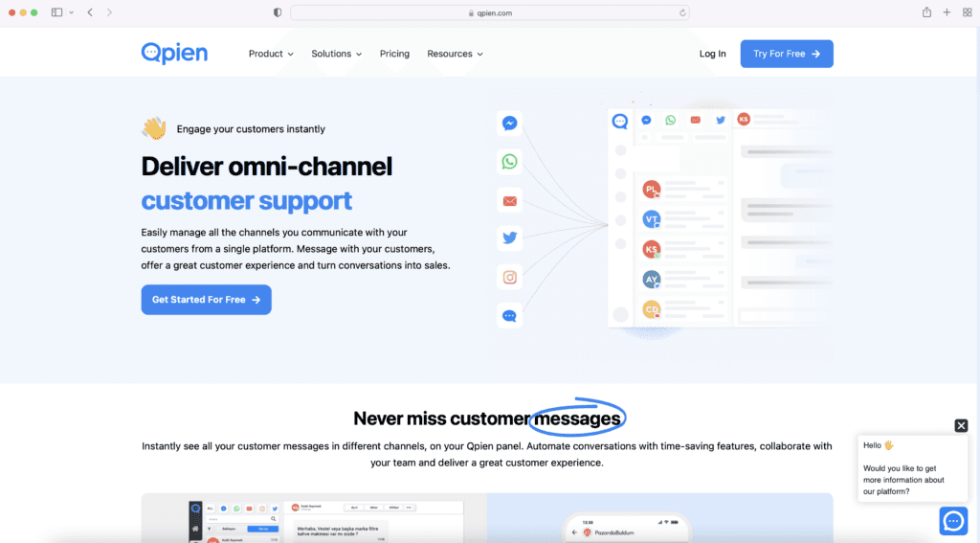Image resolution: width=980 pixels, height=543 pixels.
Task: Go to the Pricing page
Action: coord(394,54)
